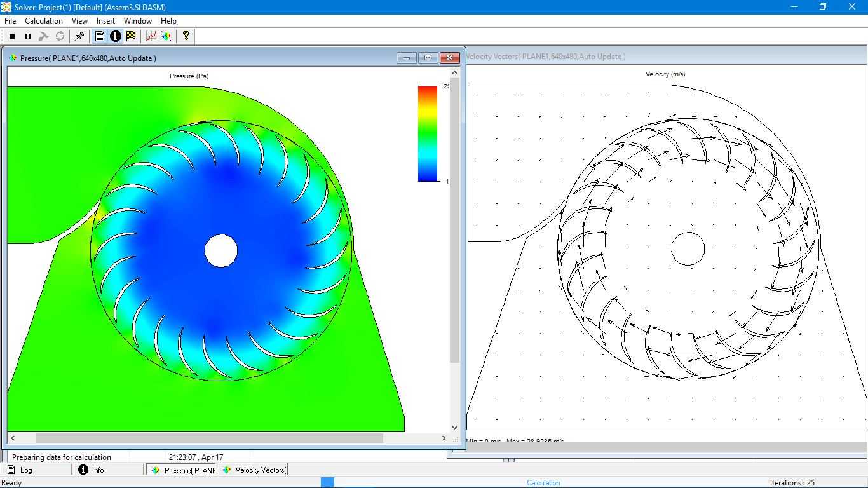868x488 pixels.
Task: Click the Solver app icon in title bar
Action: [x=6, y=7]
